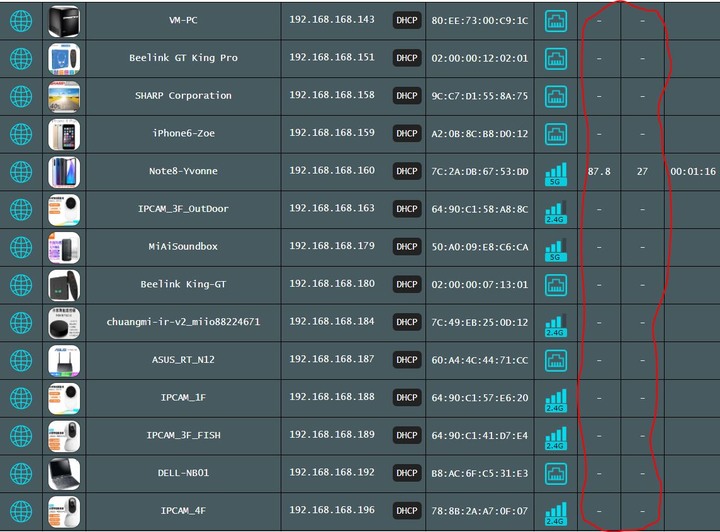Image resolution: width=720 pixels, height=532 pixels.
Task: Click the globe icon for MiAiSoundbox
Action: (21, 247)
